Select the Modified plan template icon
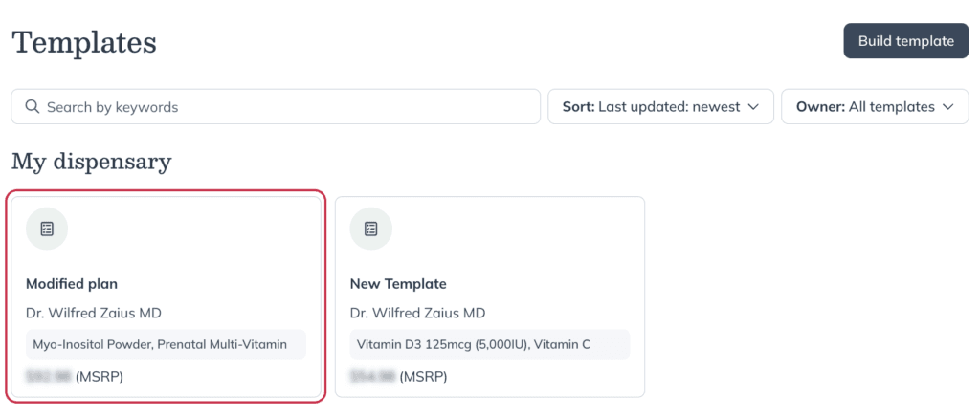 [x=47, y=229]
